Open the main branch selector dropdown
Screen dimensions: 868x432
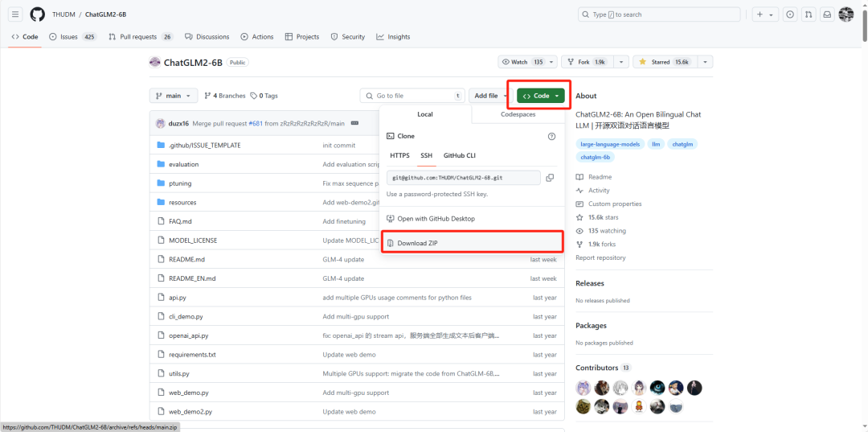point(174,96)
